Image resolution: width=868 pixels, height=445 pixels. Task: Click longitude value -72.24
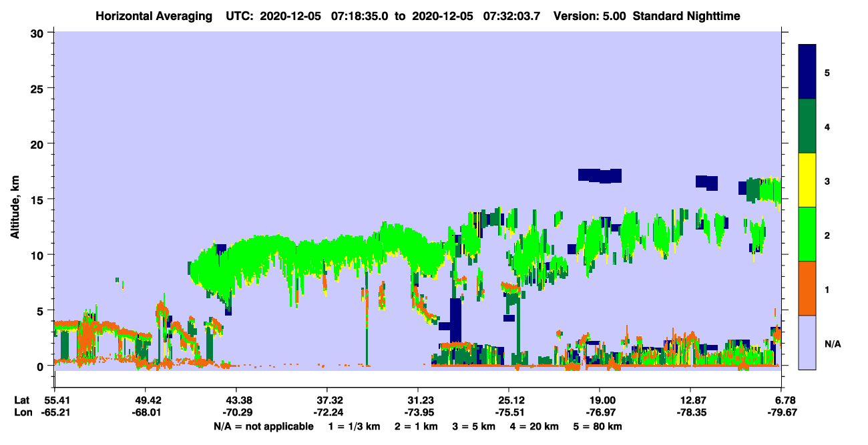[327, 413]
